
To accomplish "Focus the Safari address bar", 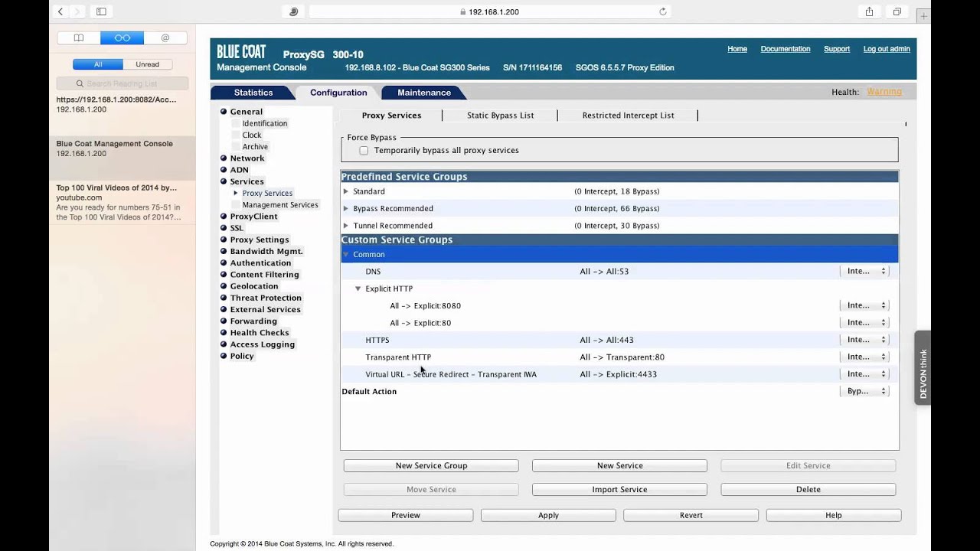I will click(x=490, y=11).
